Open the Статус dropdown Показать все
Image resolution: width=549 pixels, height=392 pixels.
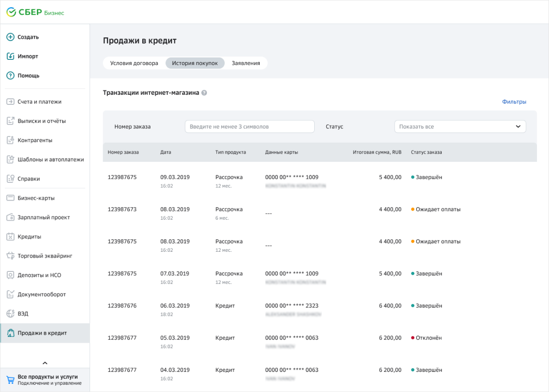pyautogui.click(x=459, y=126)
